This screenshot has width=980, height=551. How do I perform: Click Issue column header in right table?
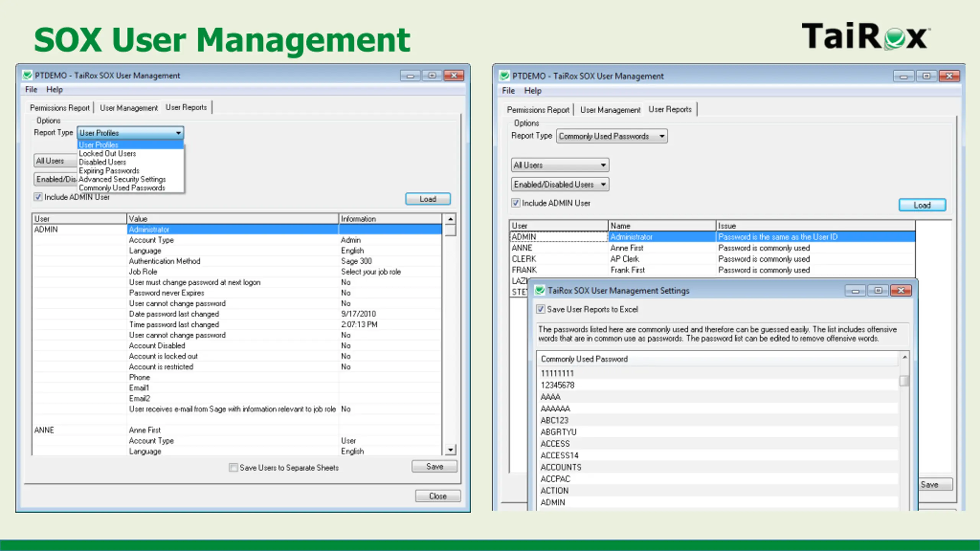pos(815,226)
